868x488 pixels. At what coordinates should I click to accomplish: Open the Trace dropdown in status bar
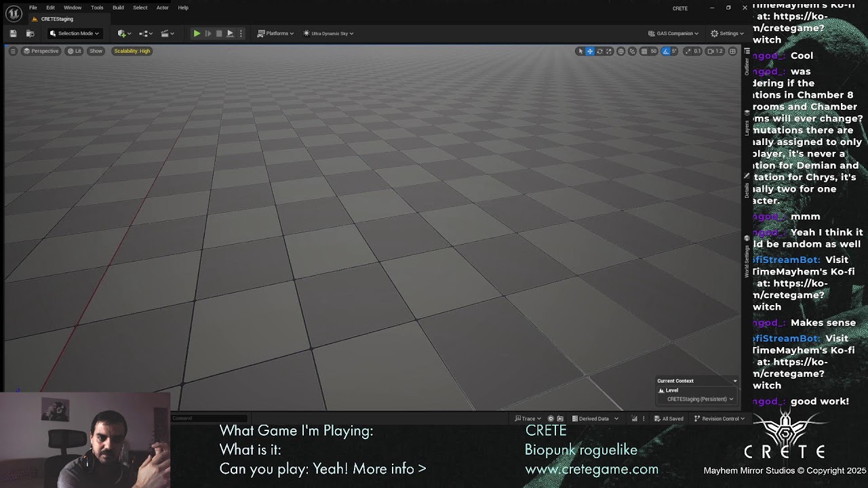(x=528, y=418)
